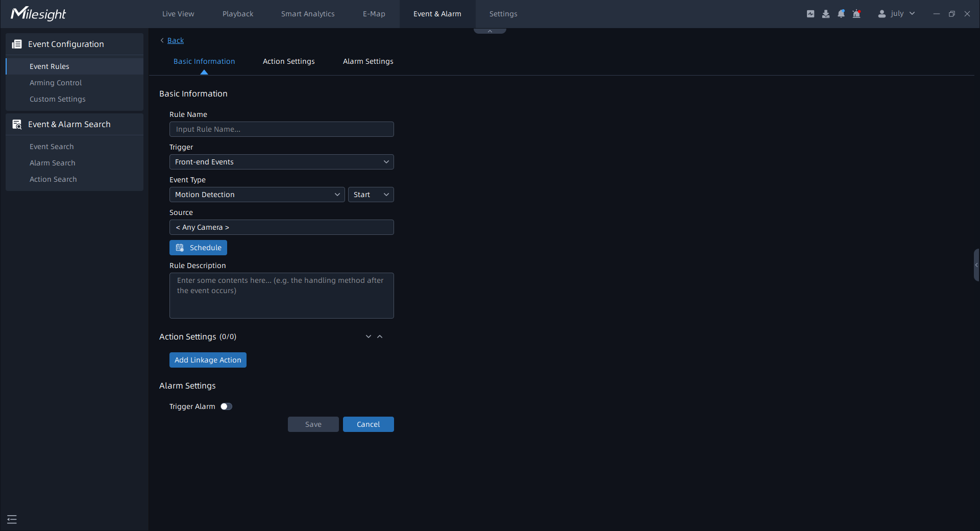Click the Rule Name input field
980x531 pixels.
coord(281,129)
